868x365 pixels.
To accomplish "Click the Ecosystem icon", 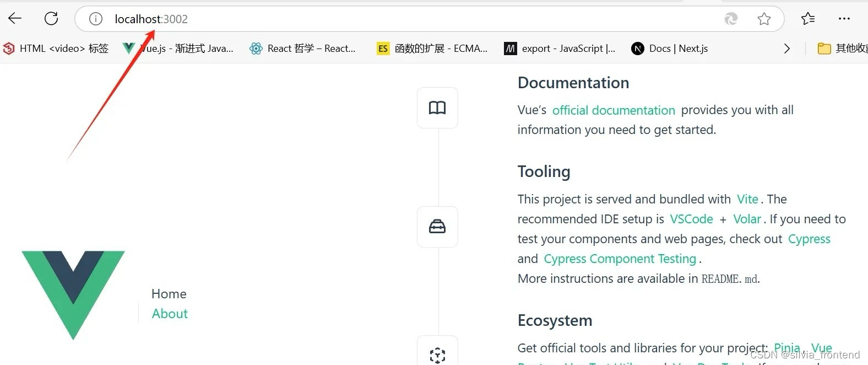I will (x=437, y=351).
